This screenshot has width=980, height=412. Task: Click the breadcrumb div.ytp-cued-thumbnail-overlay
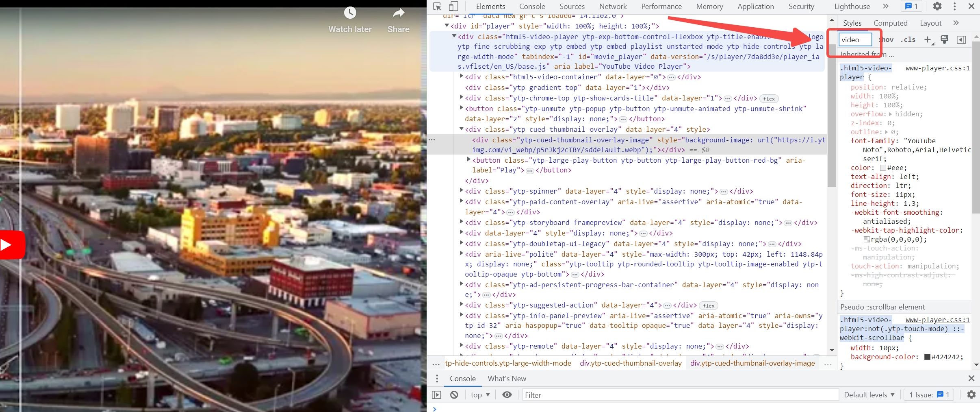tap(631, 363)
